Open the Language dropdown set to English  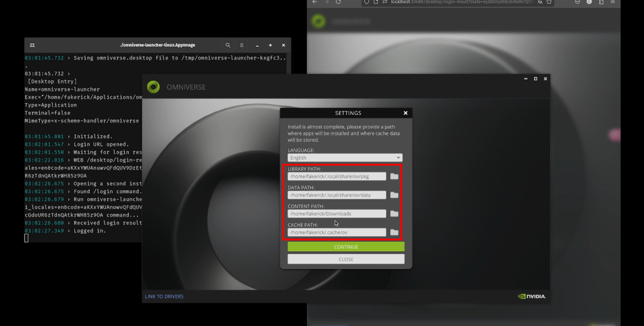point(345,158)
